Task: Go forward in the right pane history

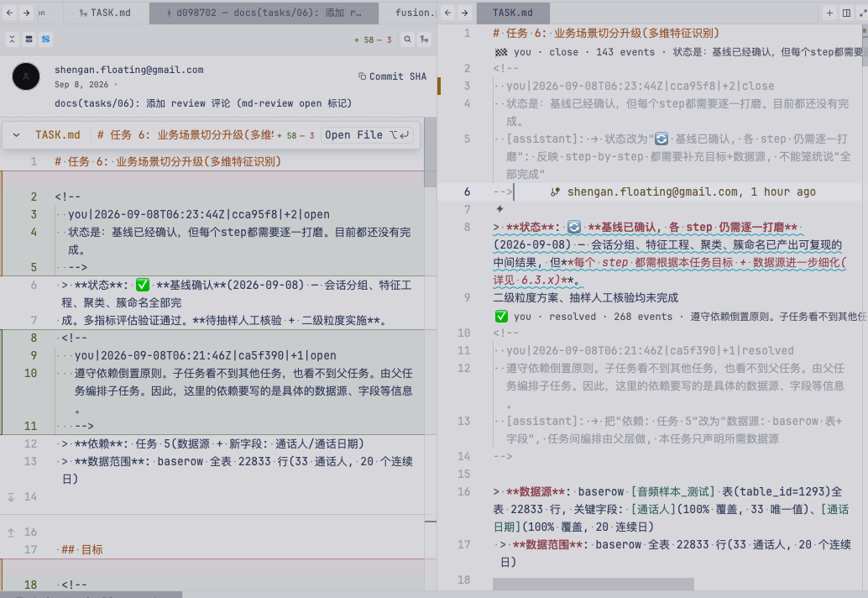Action: [x=464, y=13]
